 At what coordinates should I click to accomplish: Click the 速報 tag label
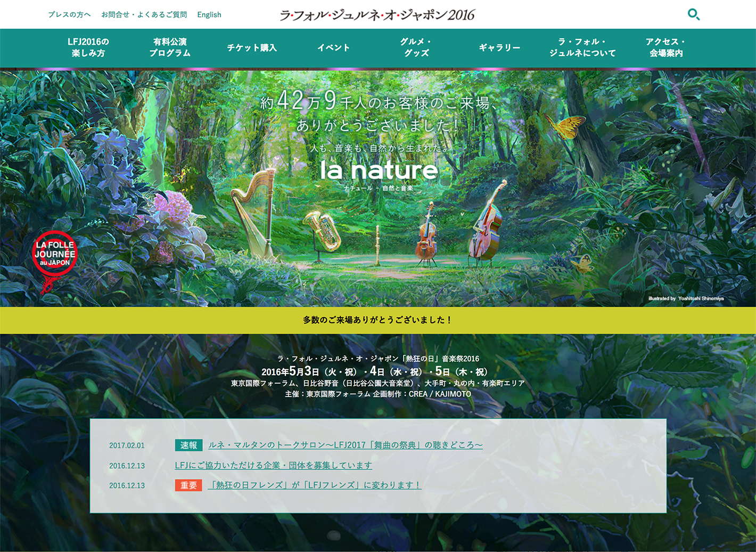click(188, 445)
